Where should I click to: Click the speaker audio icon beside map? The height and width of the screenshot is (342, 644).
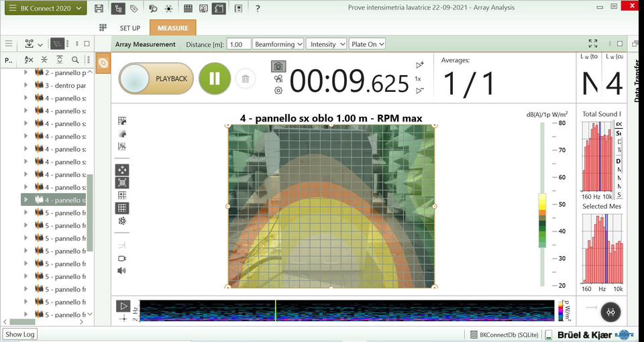click(x=122, y=271)
